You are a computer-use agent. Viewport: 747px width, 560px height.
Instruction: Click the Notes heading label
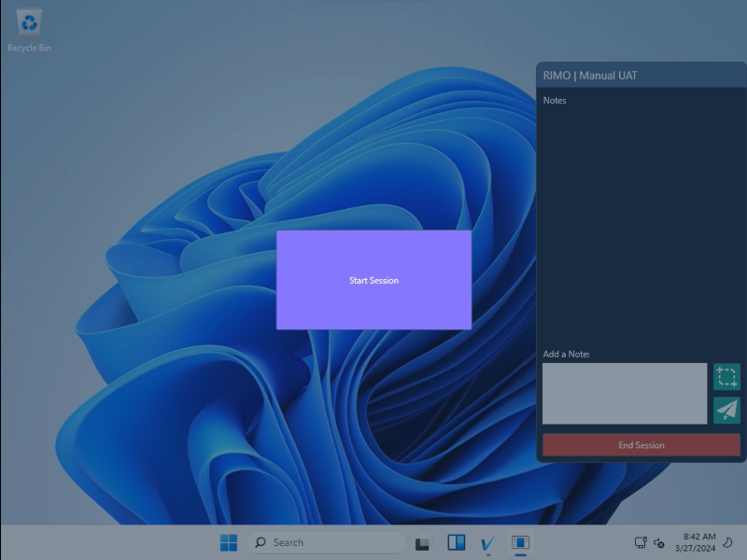pyautogui.click(x=555, y=100)
